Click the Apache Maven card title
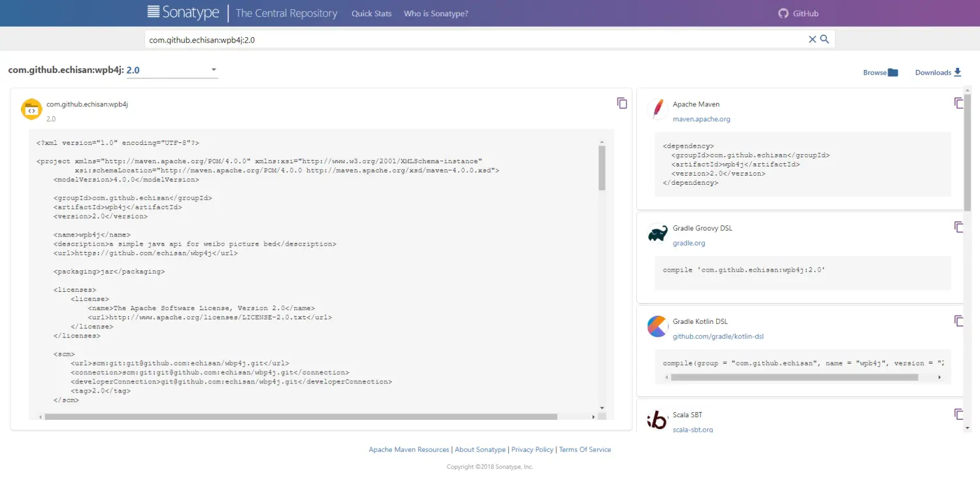980x478 pixels. coord(696,104)
